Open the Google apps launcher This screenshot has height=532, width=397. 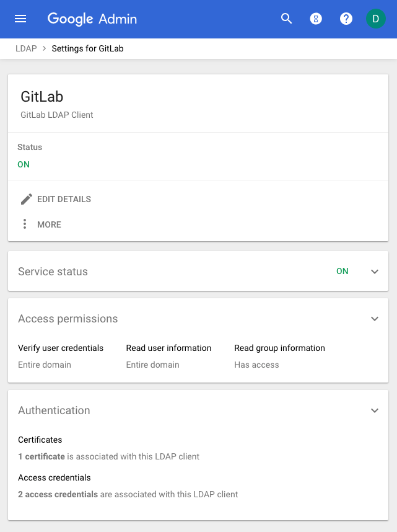[x=316, y=19]
